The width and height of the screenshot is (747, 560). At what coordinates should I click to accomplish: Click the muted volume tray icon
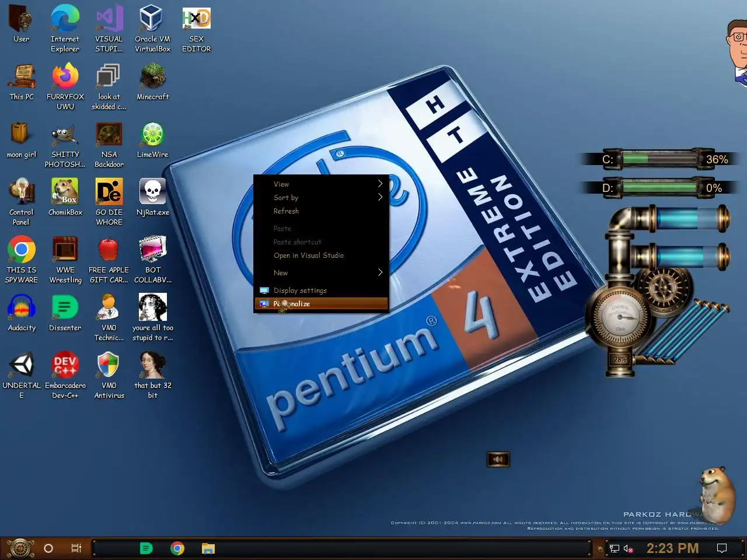(629, 548)
